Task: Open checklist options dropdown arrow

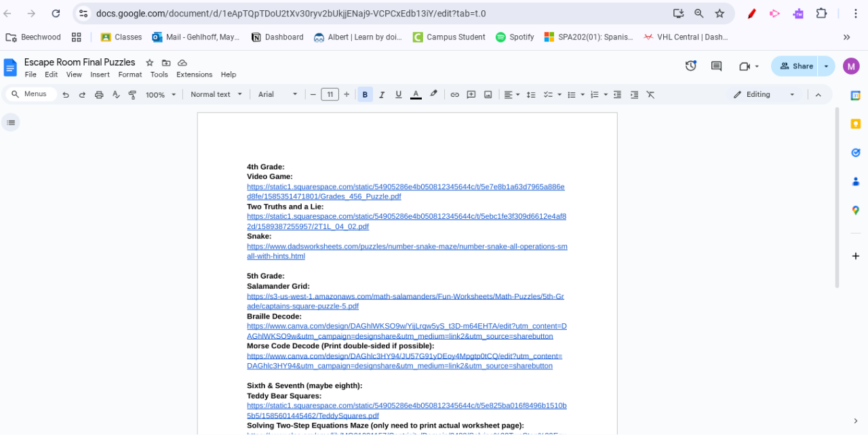Action: coord(559,95)
